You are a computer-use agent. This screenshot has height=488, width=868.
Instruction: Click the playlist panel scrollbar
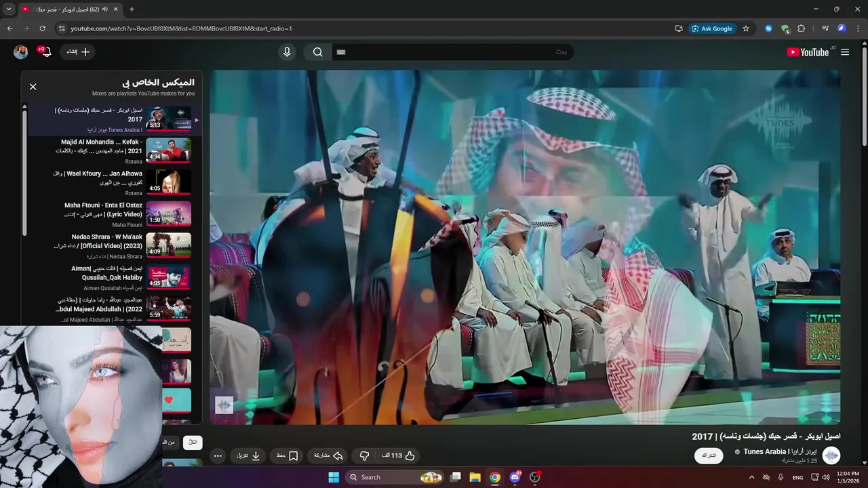tap(24, 173)
